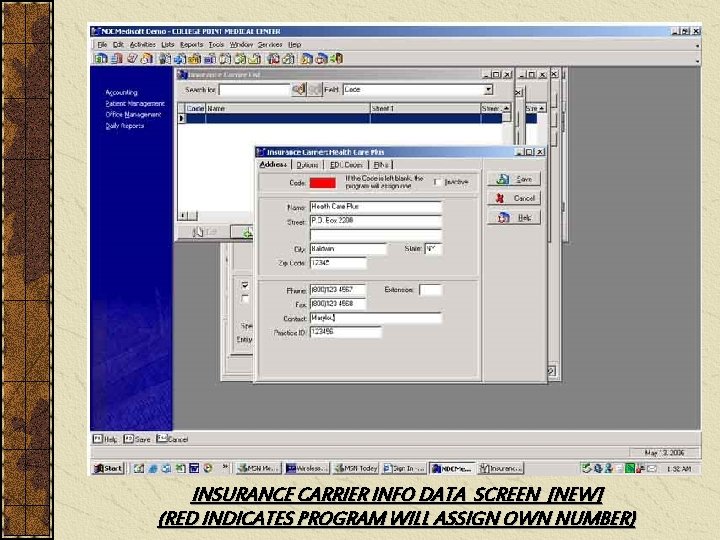The image size is (720, 540).
Task: Click Quick Ledger icon starting last toolbar group
Action: point(307,59)
